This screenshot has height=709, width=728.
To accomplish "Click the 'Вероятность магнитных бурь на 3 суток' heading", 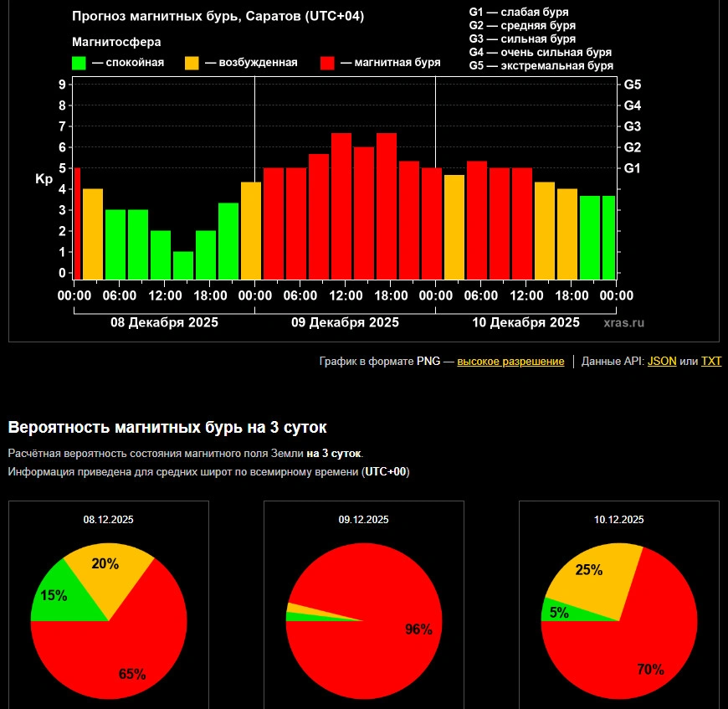I will click(x=167, y=427).
